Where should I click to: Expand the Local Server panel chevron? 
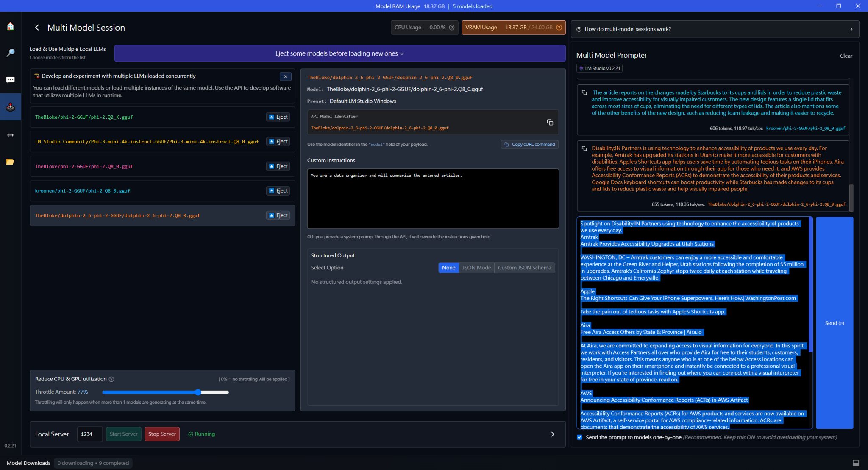tap(552, 434)
